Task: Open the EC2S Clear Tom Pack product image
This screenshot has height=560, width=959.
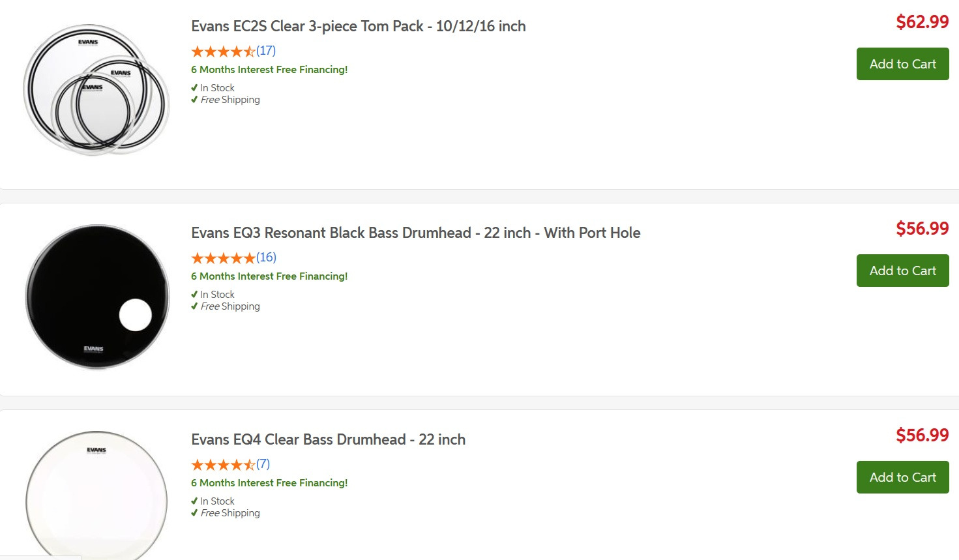Action: tap(96, 90)
